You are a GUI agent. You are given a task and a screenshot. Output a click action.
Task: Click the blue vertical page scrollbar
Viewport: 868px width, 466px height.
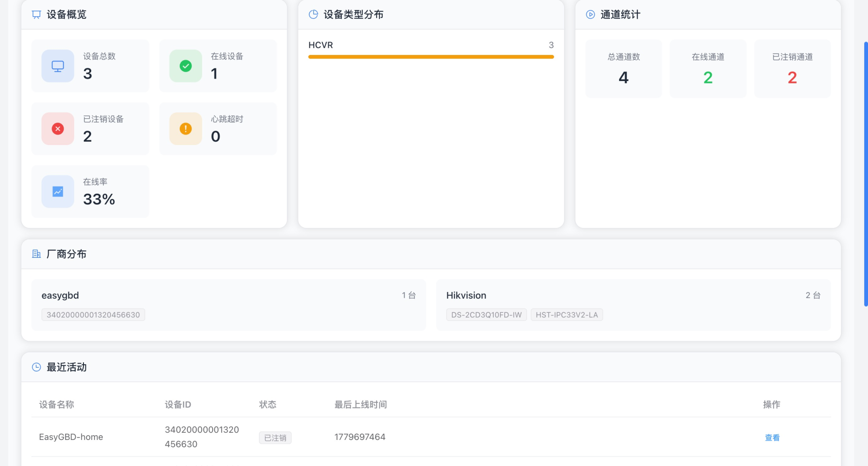[x=866, y=173]
